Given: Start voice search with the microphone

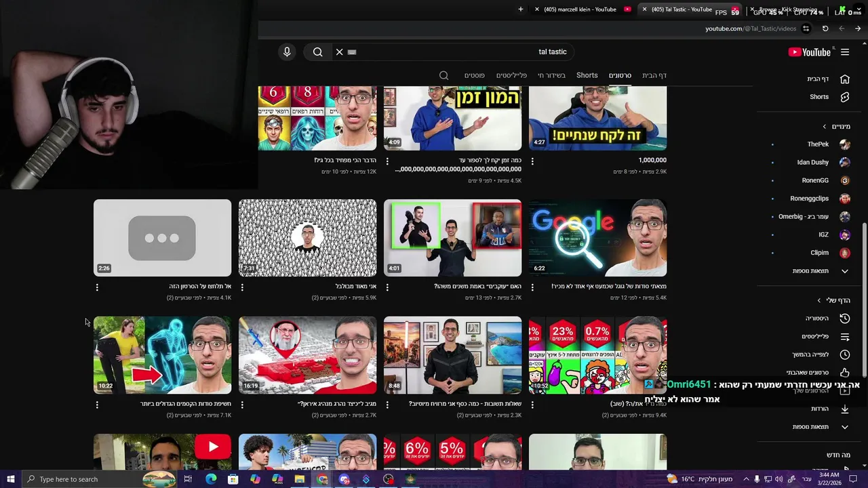Looking at the screenshot, I should (x=287, y=52).
